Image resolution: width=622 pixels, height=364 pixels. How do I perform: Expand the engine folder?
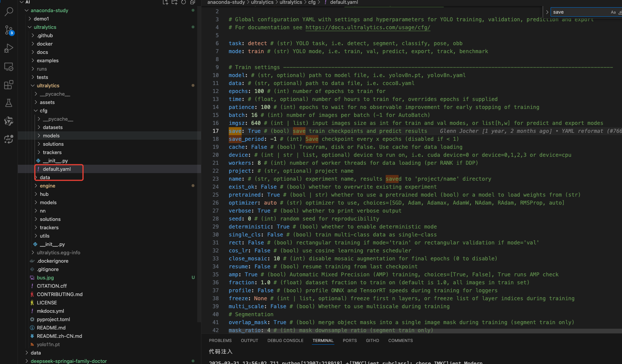[47, 186]
